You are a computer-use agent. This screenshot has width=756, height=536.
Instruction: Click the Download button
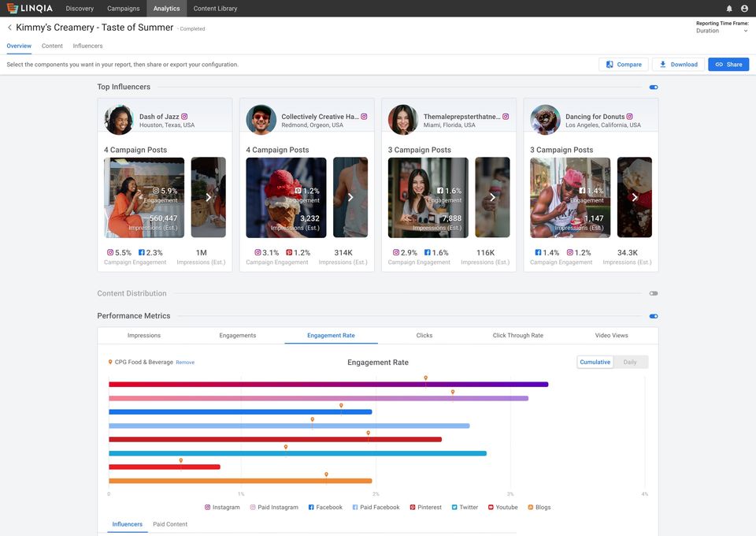click(678, 64)
